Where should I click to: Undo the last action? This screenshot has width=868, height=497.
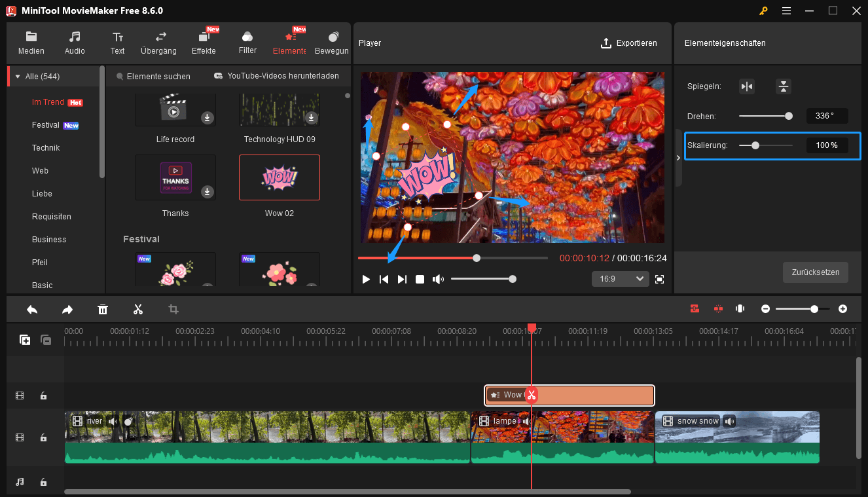31,308
